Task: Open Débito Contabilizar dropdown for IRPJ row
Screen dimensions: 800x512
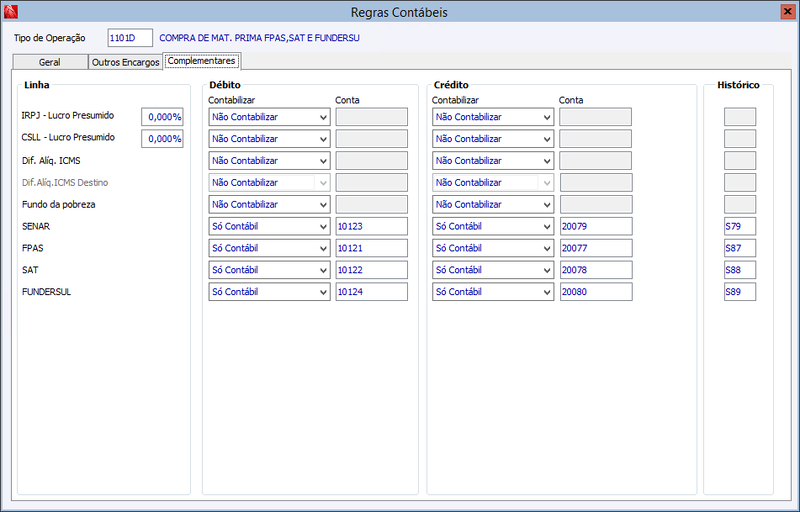Action: [x=269, y=117]
